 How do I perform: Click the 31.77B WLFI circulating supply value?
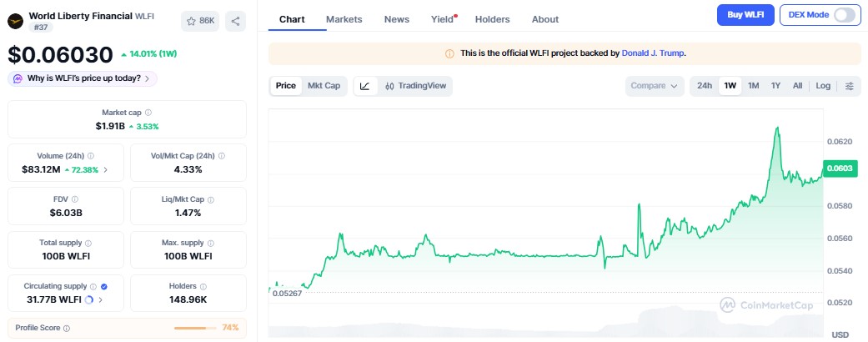(53, 300)
